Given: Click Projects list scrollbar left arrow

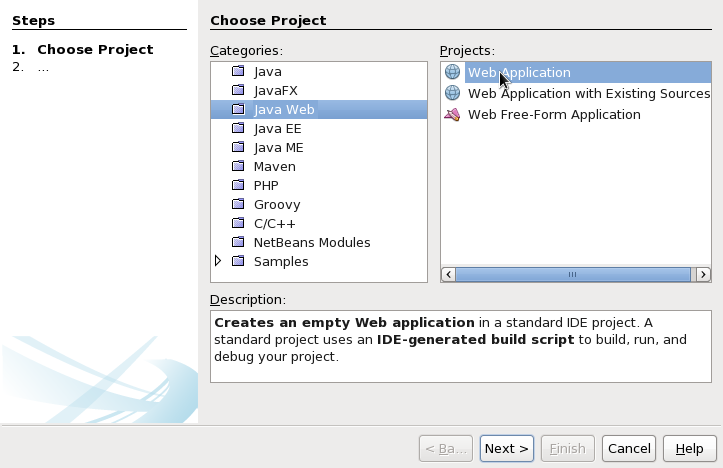Looking at the screenshot, I should (x=449, y=274).
